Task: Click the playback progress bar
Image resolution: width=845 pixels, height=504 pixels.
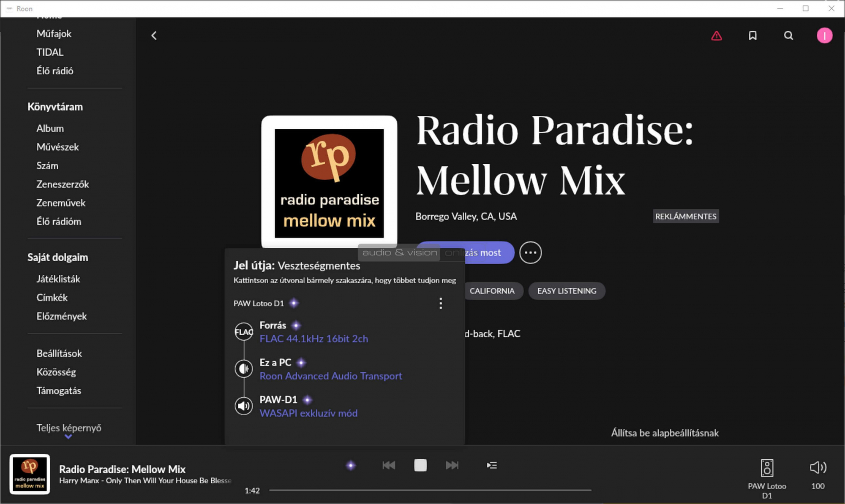Action: click(430, 490)
